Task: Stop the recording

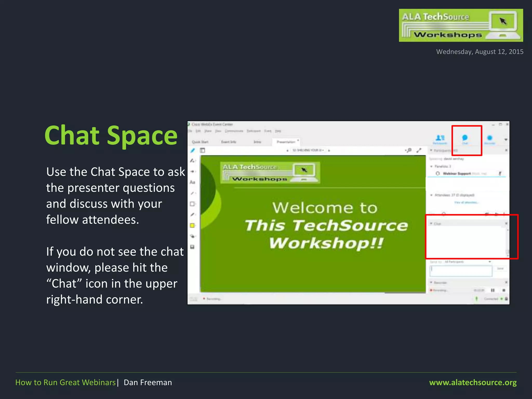Action: 504,290
